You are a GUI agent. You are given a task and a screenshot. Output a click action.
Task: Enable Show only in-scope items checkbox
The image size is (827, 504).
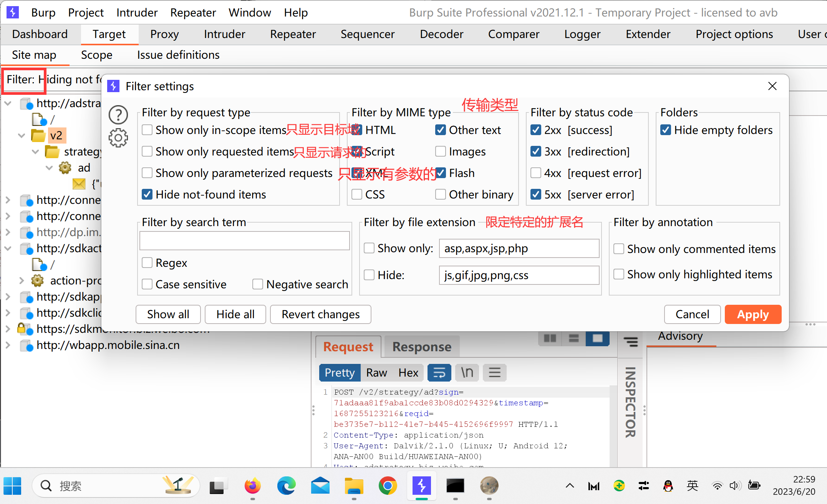click(147, 130)
